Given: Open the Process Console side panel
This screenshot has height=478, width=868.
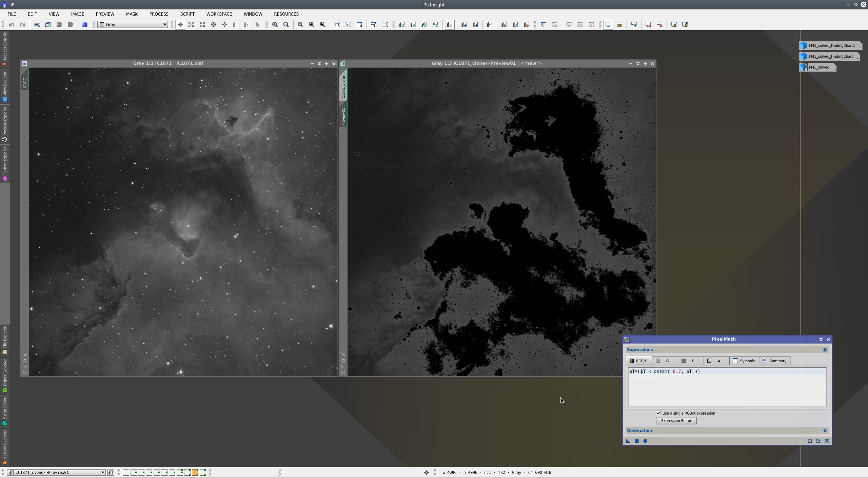Looking at the screenshot, I should 5,49.
